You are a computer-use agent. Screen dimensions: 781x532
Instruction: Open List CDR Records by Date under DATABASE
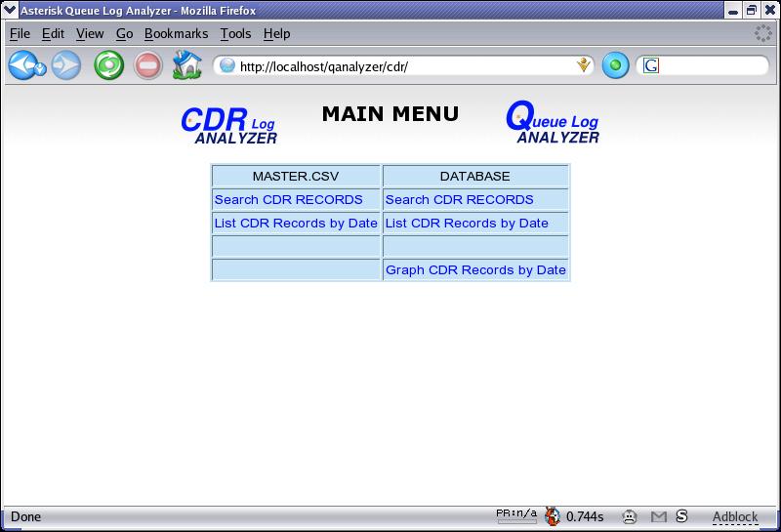coord(467,223)
